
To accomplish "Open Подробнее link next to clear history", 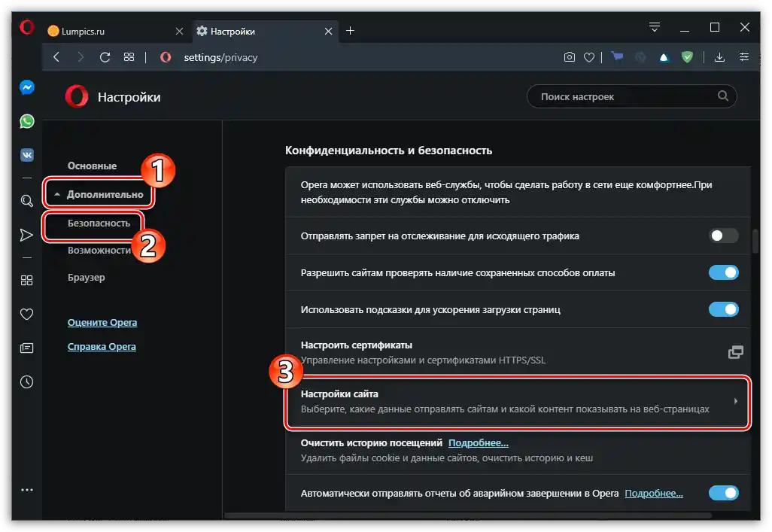I will 478,443.
